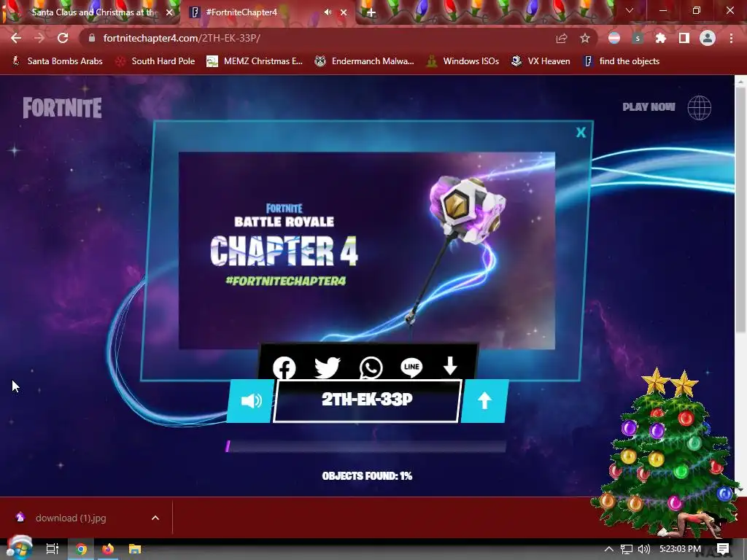The width and height of the screenshot is (747, 560).
Task: Go back in browser history
Action: (16, 38)
